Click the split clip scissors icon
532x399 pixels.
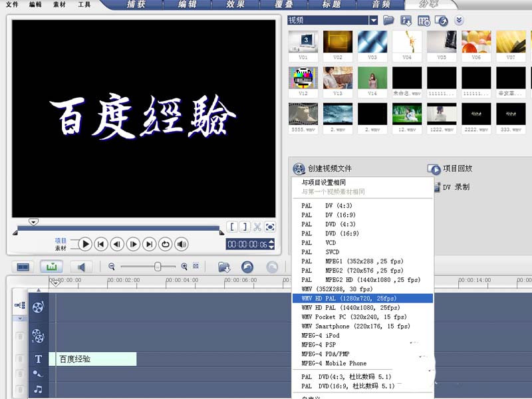click(x=257, y=226)
